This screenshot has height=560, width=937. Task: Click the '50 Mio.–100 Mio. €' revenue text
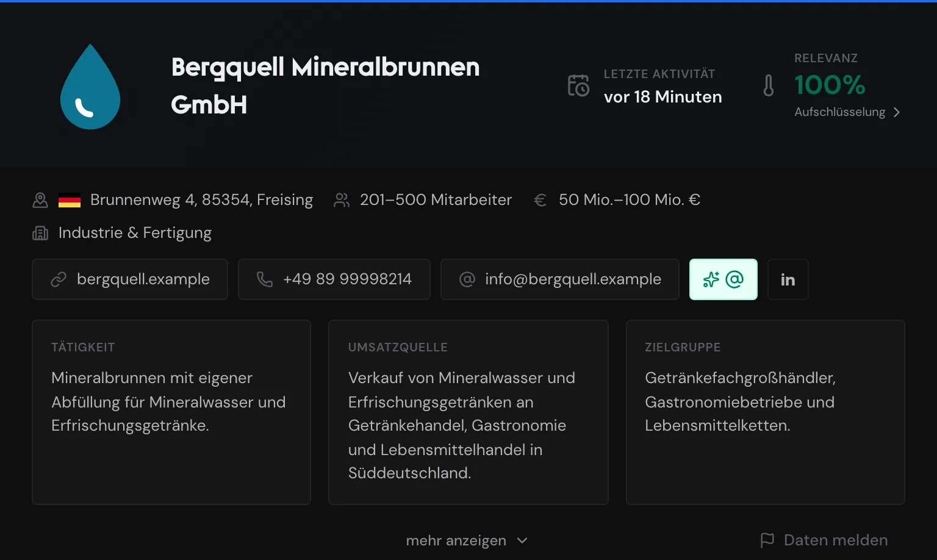pyautogui.click(x=630, y=200)
